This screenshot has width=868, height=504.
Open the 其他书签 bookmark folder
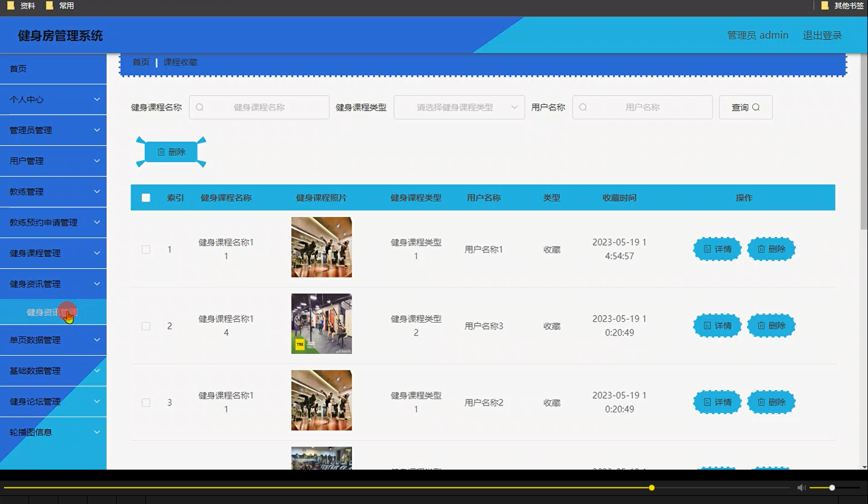click(842, 5)
